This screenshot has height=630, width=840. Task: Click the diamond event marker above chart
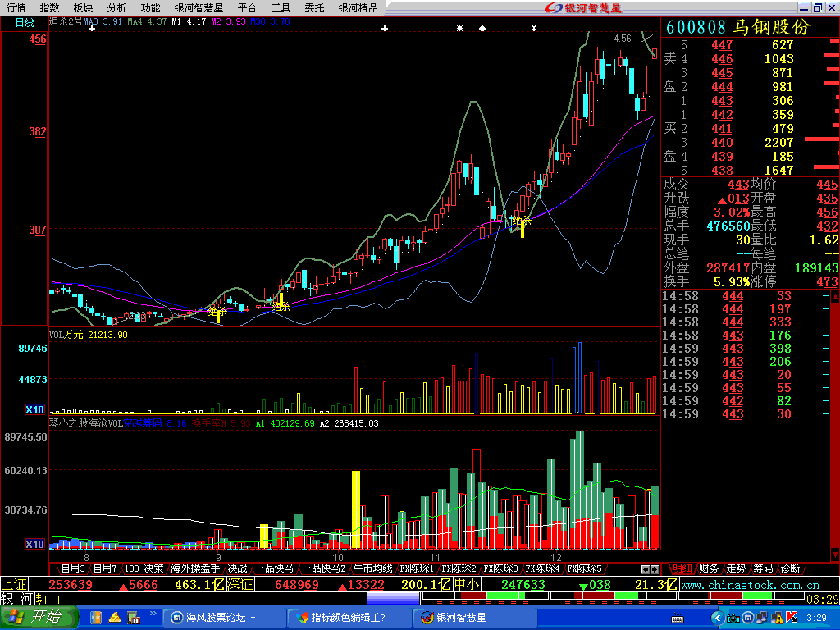click(x=482, y=29)
